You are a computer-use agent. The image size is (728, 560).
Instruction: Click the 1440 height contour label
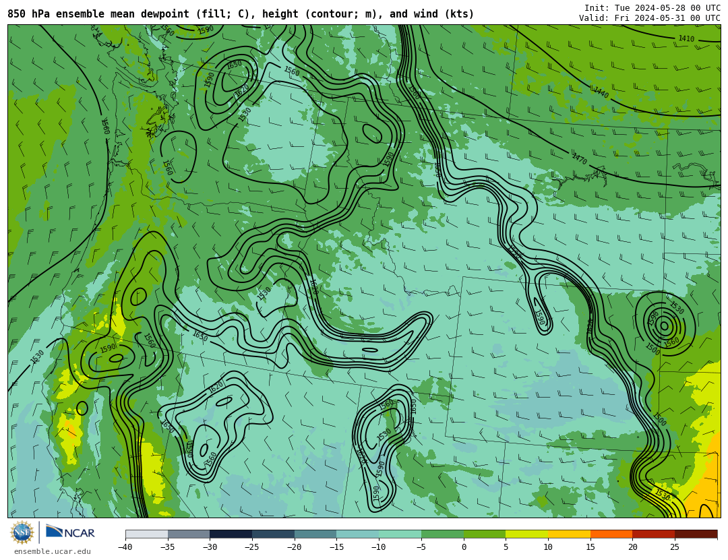tap(601, 92)
